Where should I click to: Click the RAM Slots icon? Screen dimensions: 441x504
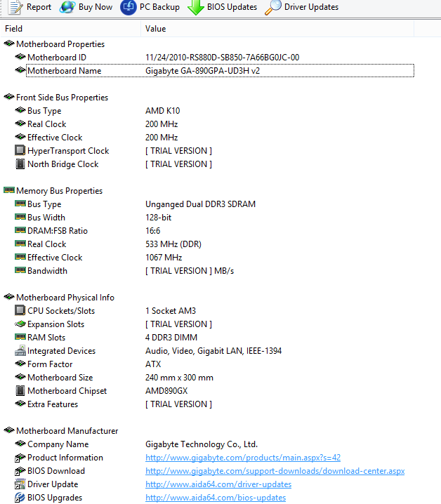click(x=20, y=337)
